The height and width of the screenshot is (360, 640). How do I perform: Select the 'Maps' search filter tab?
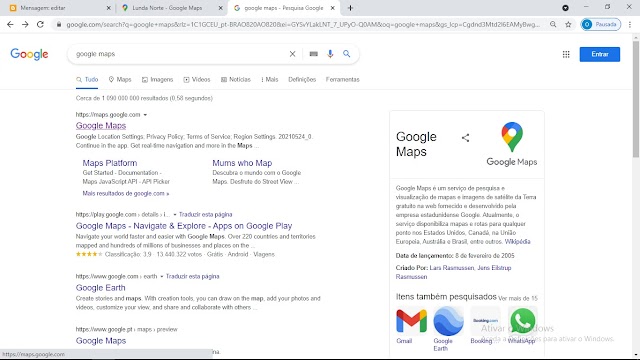(120, 80)
